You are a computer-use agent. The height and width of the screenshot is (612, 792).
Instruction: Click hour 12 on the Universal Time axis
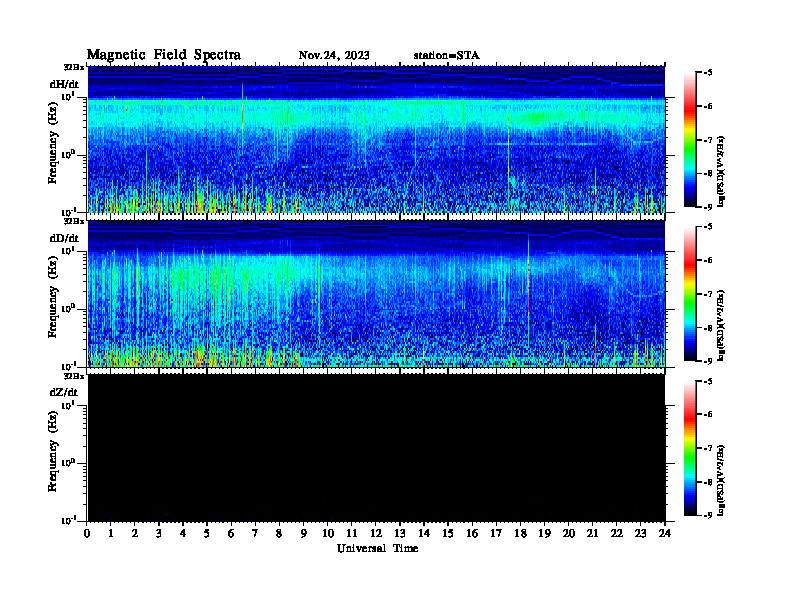(376, 534)
